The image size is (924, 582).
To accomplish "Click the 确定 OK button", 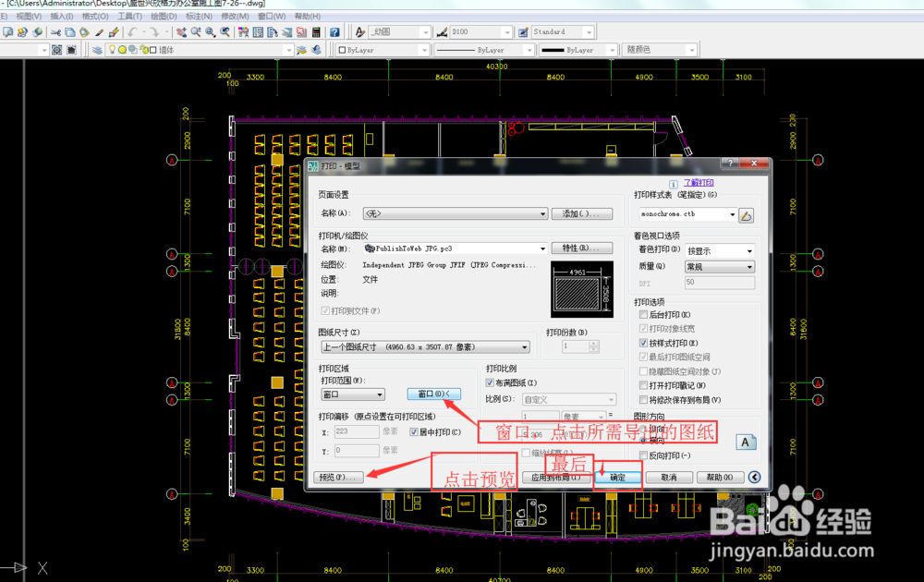I will (617, 477).
